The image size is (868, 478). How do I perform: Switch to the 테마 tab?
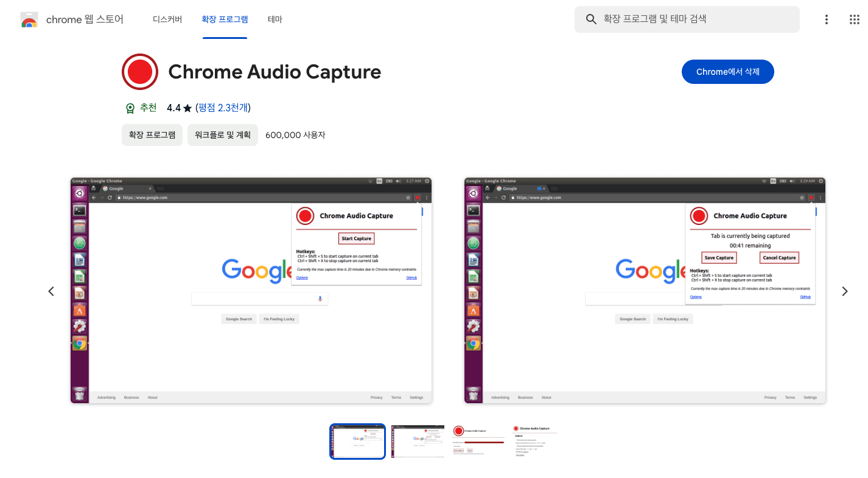click(x=275, y=19)
